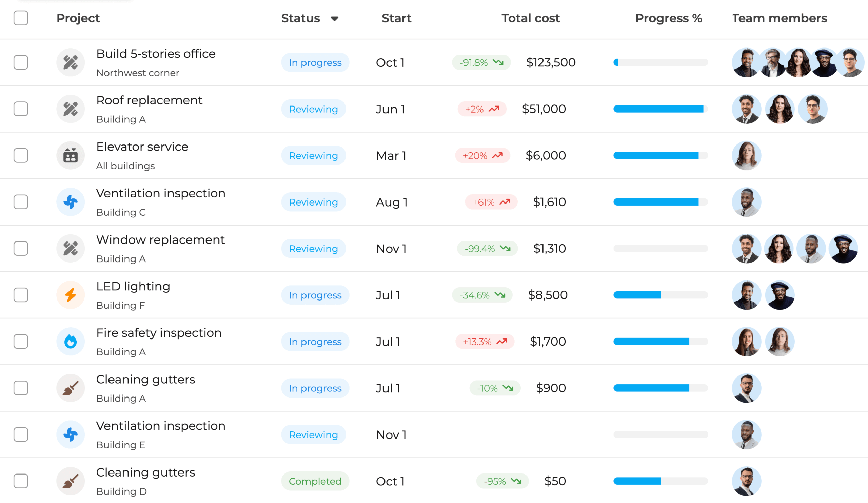Click the lightning bolt icon for LED lighting
The width and height of the screenshot is (868, 503).
point(71,295)
